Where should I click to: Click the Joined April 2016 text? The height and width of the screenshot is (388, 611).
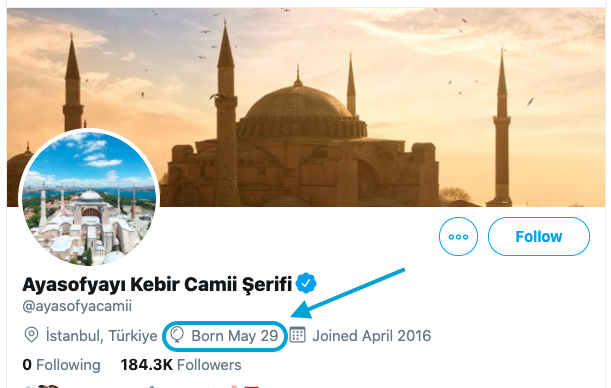pos(371,336)
